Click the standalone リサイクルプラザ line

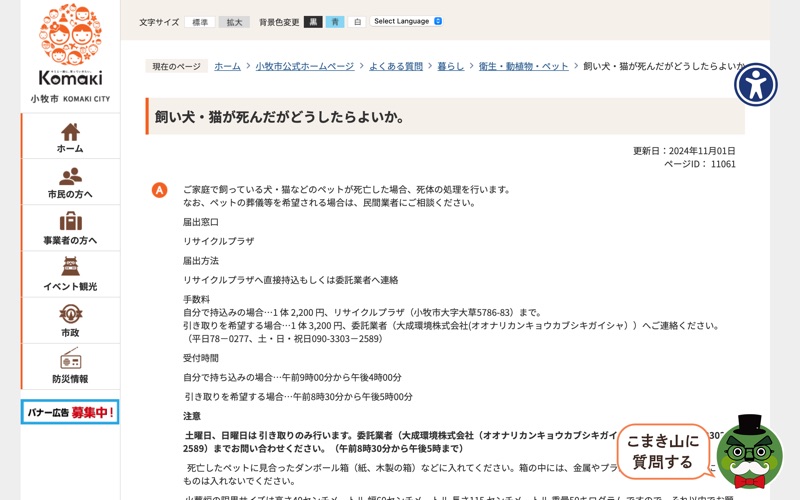pyautogui.click(x=218, y=241)
